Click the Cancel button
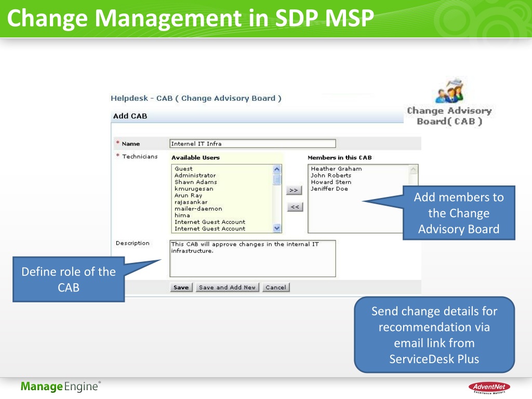 (x=276, y=287)
